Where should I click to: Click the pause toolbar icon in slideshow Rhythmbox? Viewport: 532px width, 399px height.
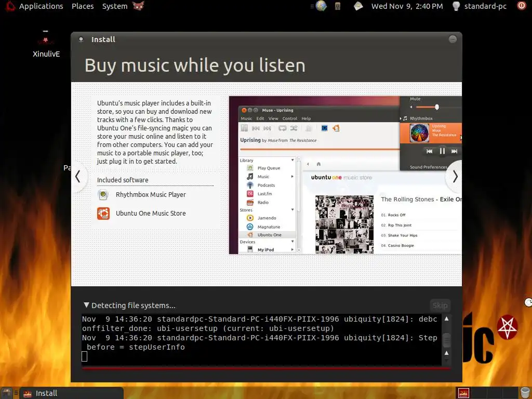coord(244,128)
